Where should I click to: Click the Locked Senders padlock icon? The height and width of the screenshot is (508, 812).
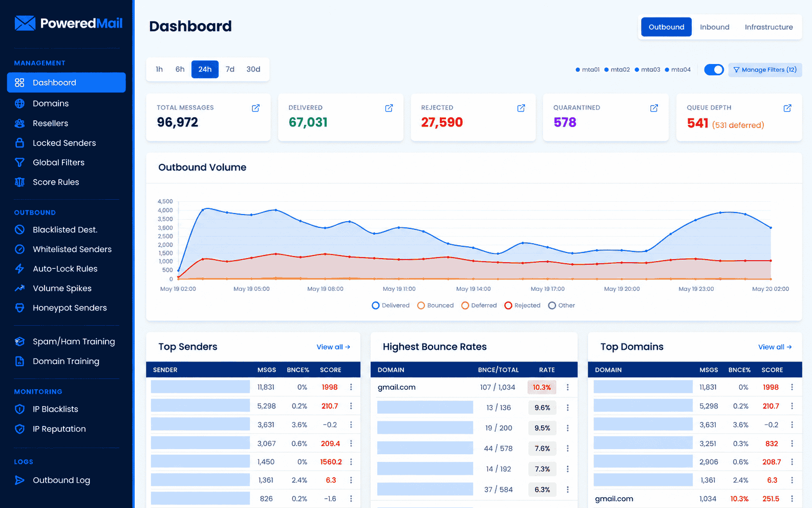pos(19,143)
